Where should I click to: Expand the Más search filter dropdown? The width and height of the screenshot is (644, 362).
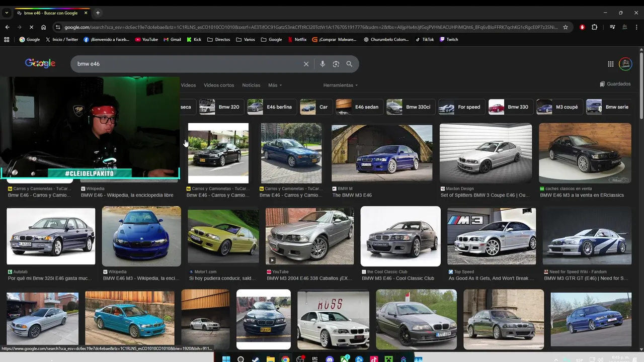275,85
